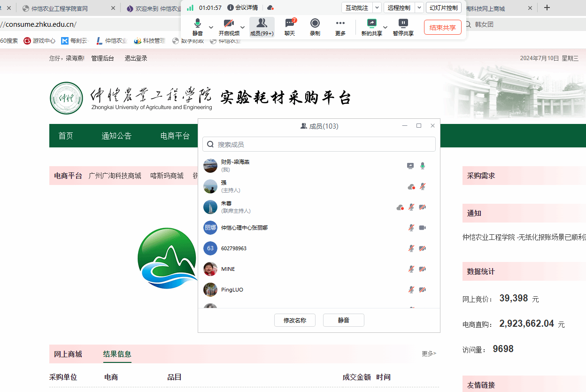Turn on video in meeting toolbar

pos(229,24)
